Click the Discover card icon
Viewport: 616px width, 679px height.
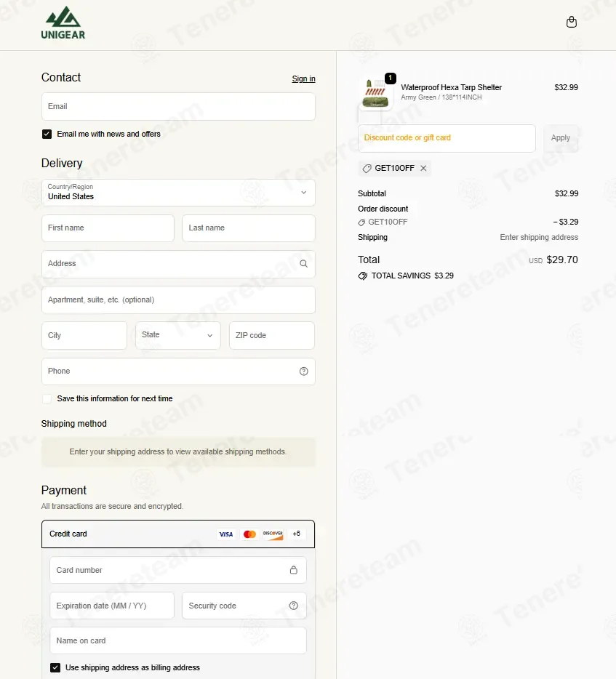(273, 534)
